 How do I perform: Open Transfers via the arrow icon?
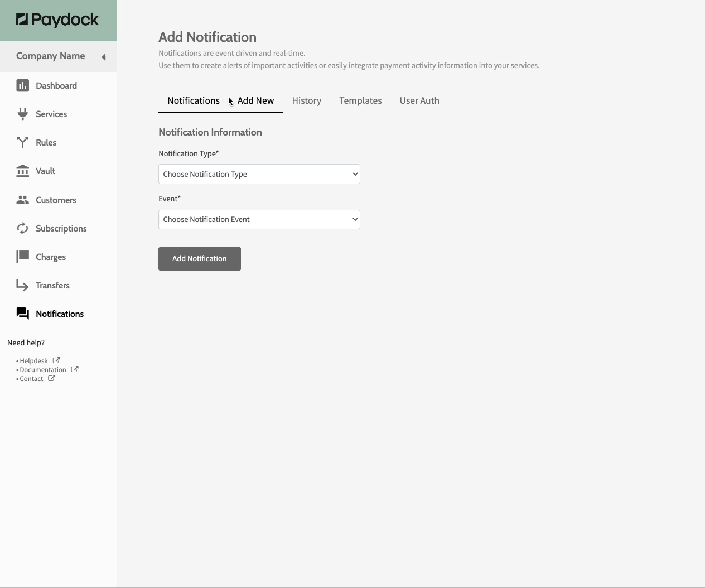pos(22,285)
